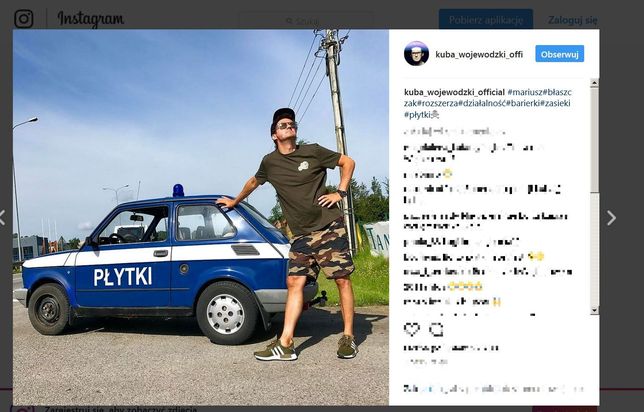Click the photo of the blue PŁYTKI car
This screenshot has height=412, width=644.
tap(201, 217)
